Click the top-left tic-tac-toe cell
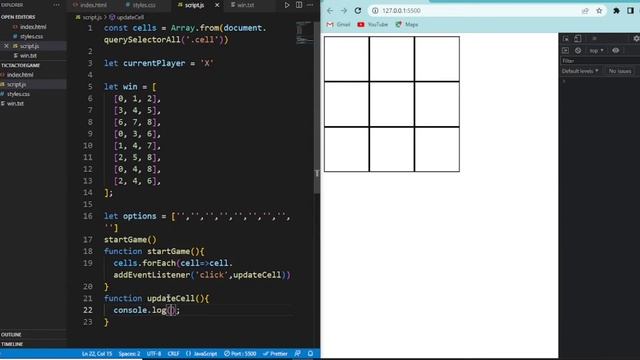The width and height of the screenshot is (640, 360). click(347, 59)
